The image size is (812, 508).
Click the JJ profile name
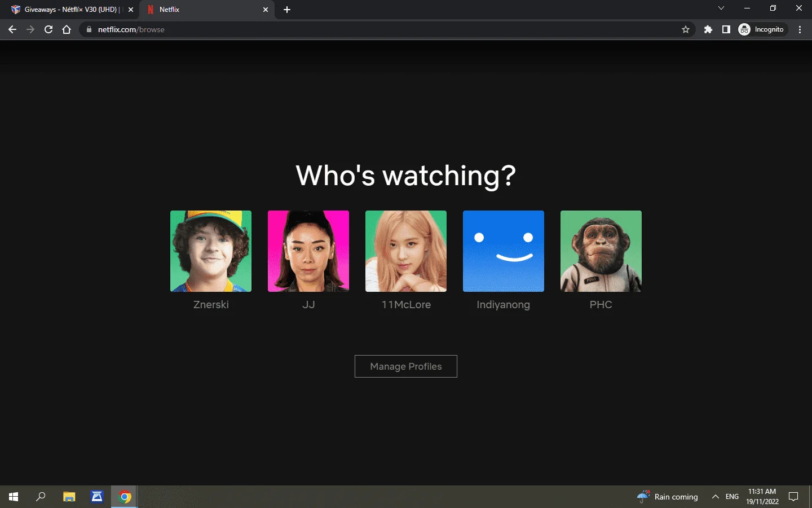[x=308, y=305]
